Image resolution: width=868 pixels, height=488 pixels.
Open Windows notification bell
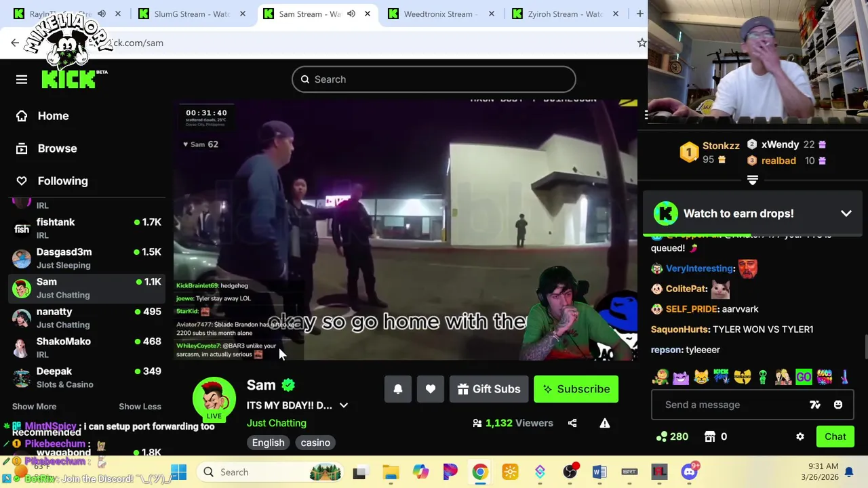[849, 472]
